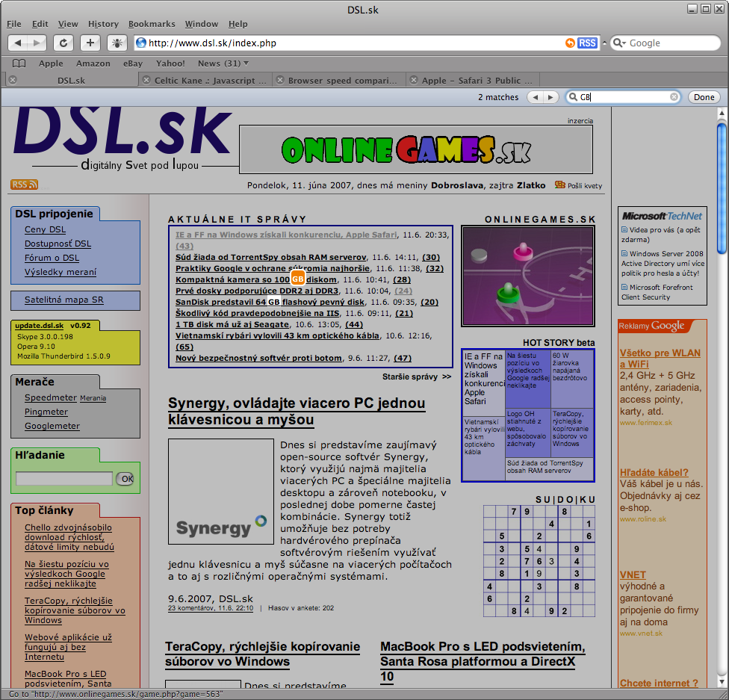729x700 pixels.
Task: Click the blue RSS button in address bar
Action: [x=587, y=43]
